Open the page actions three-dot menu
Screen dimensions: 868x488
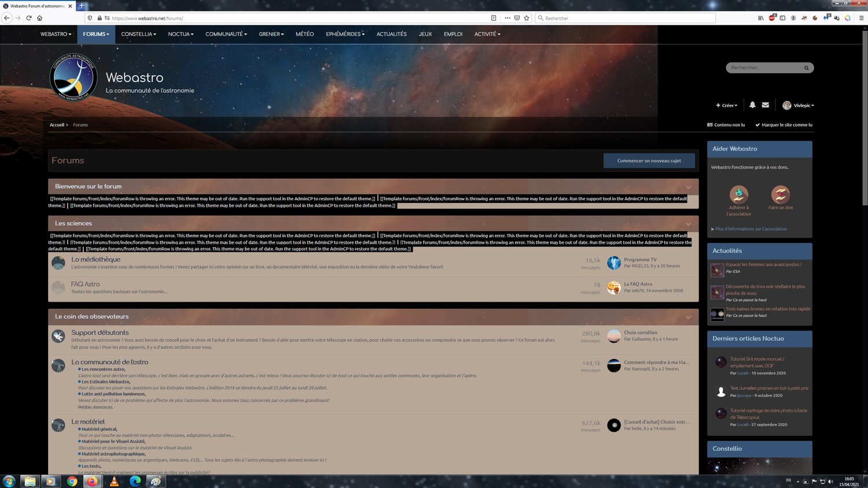pyautogui.click(x=507, y=18)
